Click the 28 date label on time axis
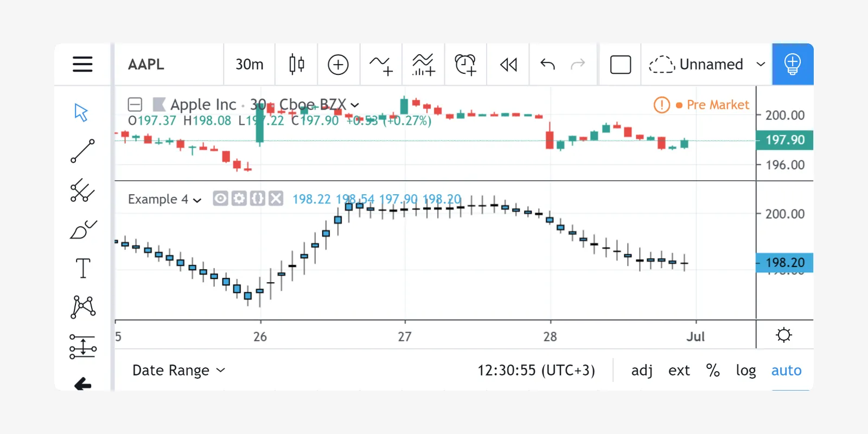 click(550, 337)
